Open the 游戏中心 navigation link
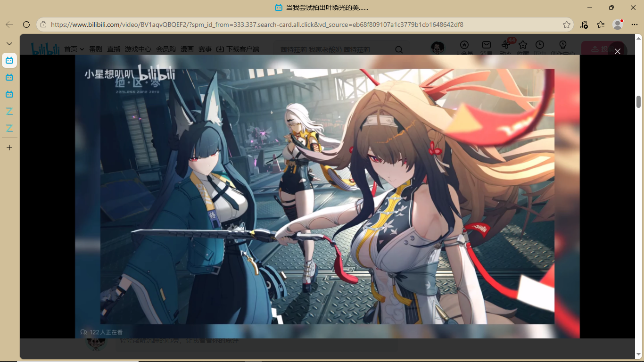This screenshot has width=644, height=362. (x=138, y=49)
